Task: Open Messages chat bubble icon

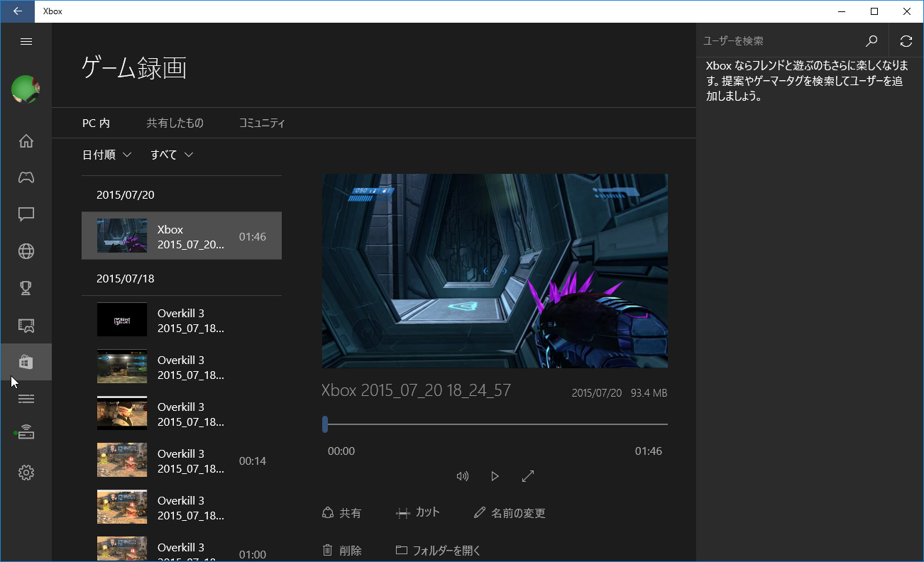Action: (x=26, y=214)
